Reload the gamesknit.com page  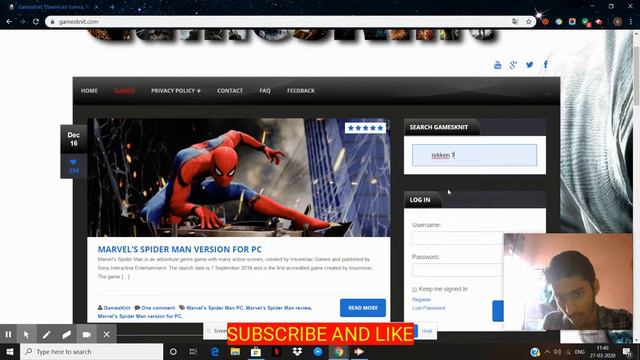click(36, 22)
